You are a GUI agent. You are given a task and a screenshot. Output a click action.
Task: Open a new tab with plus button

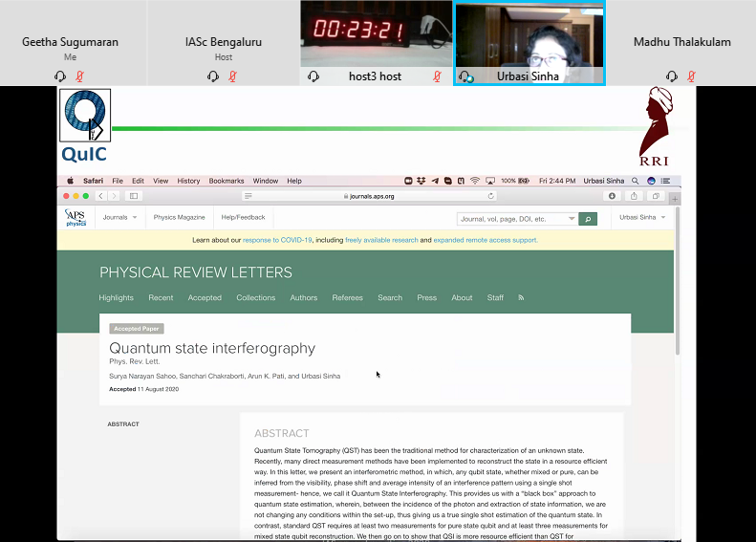(x=675, y=199)
